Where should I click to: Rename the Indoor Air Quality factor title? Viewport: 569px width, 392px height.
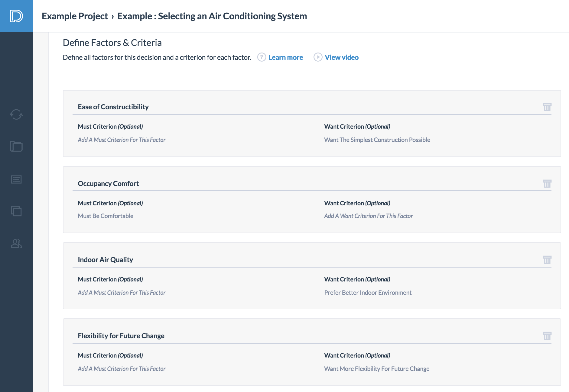click(x=105, y=260)
